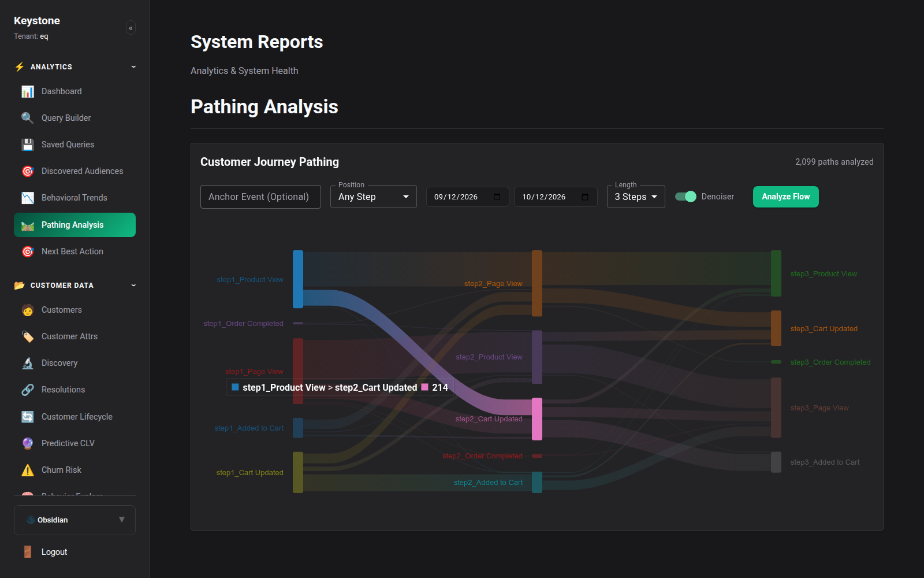Click the step1_Page View red node
Screen dimensions: 924x578
298,371
